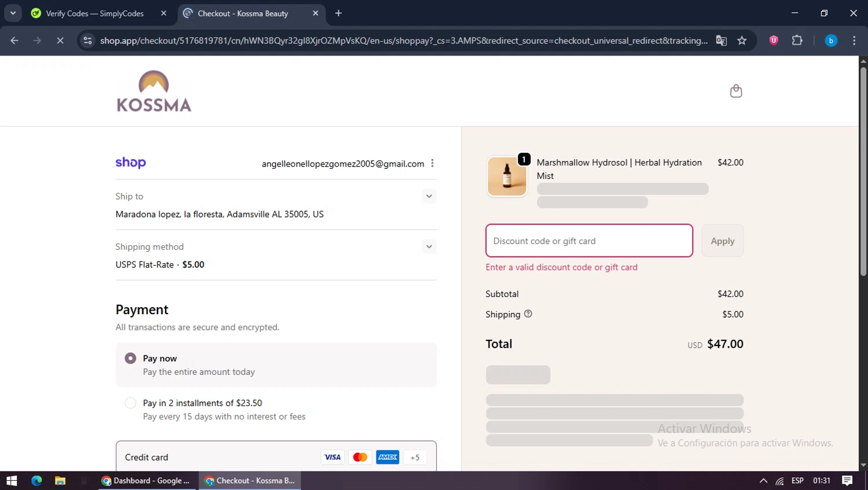This screenshot has height=490, width=868.
Task: Select the Pay now option
Action: coord(276,365)
